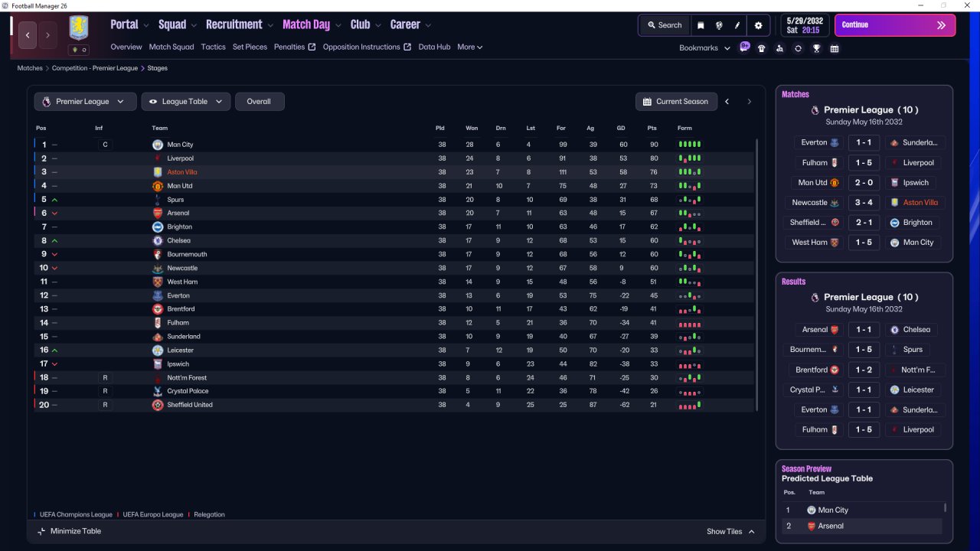
Task: Click the Pts column header
Action: [652, 128]
